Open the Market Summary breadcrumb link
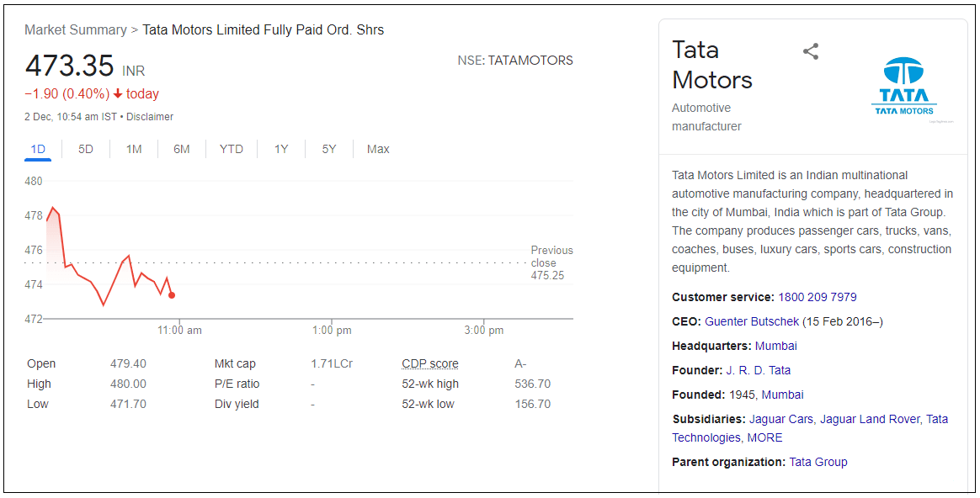The image size is (980, 498). 76,30
